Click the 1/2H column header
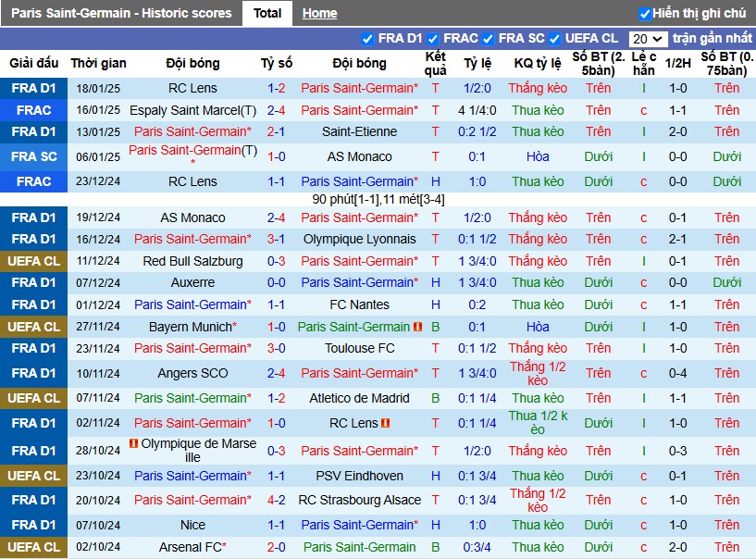Image resolution: width=756 pixels, height=559 pixels. pos(677,63)
